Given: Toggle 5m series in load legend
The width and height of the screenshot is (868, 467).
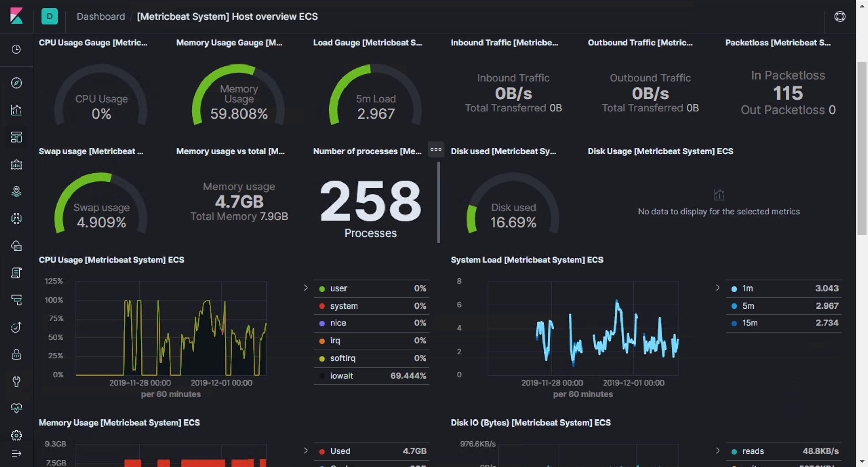Looking at the screenshot, I should (x=784, y=306).
